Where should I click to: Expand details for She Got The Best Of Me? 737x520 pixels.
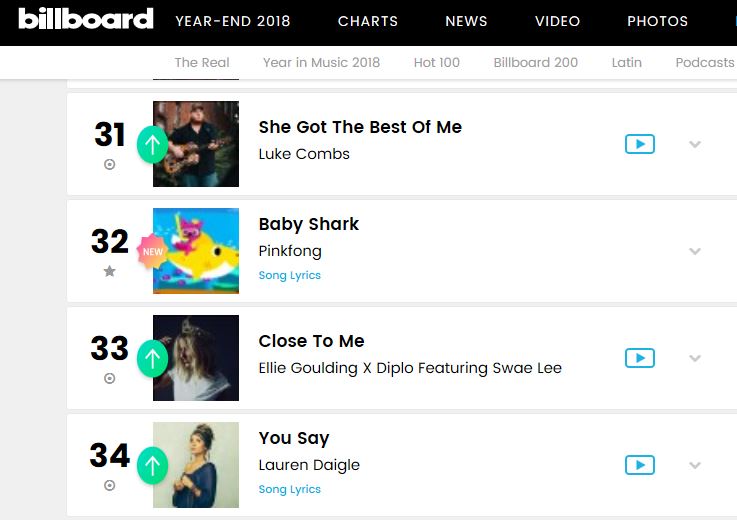(695, 144)
